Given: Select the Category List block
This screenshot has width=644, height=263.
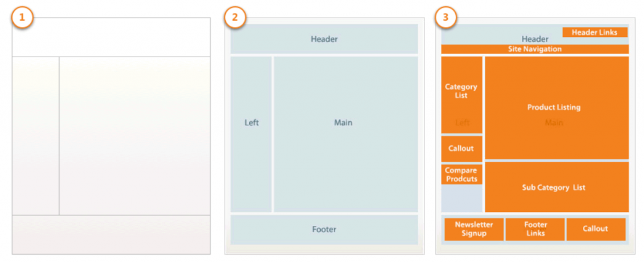Looking at the screenshot, I should point(462,95).
